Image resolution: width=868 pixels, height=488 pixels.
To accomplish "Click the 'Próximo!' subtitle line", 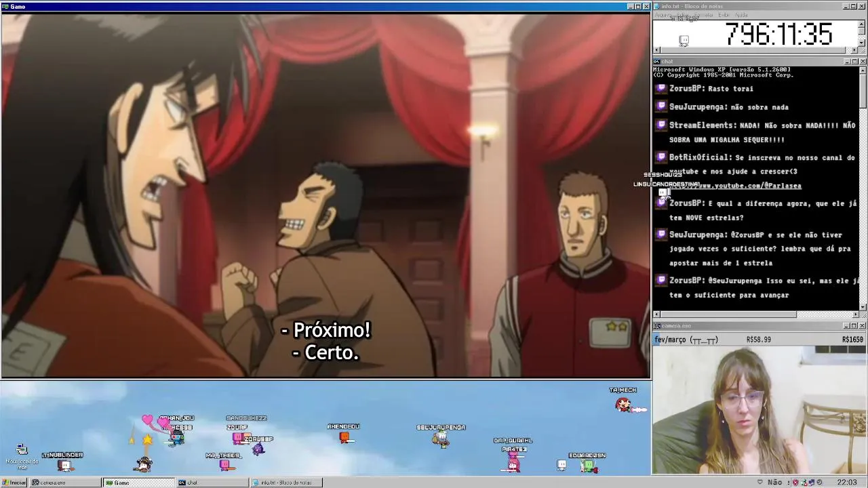I will pyautogui.click(x=325, y=331).
